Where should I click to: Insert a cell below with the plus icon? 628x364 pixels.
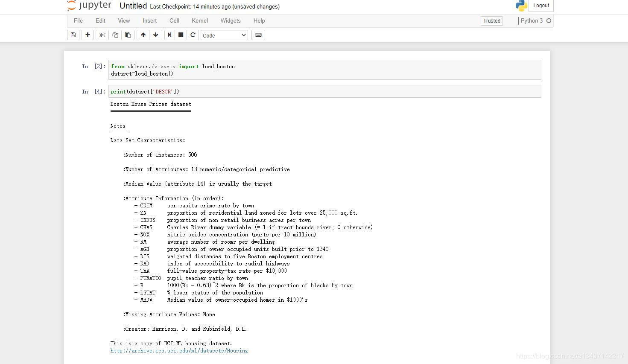point(88,35)
